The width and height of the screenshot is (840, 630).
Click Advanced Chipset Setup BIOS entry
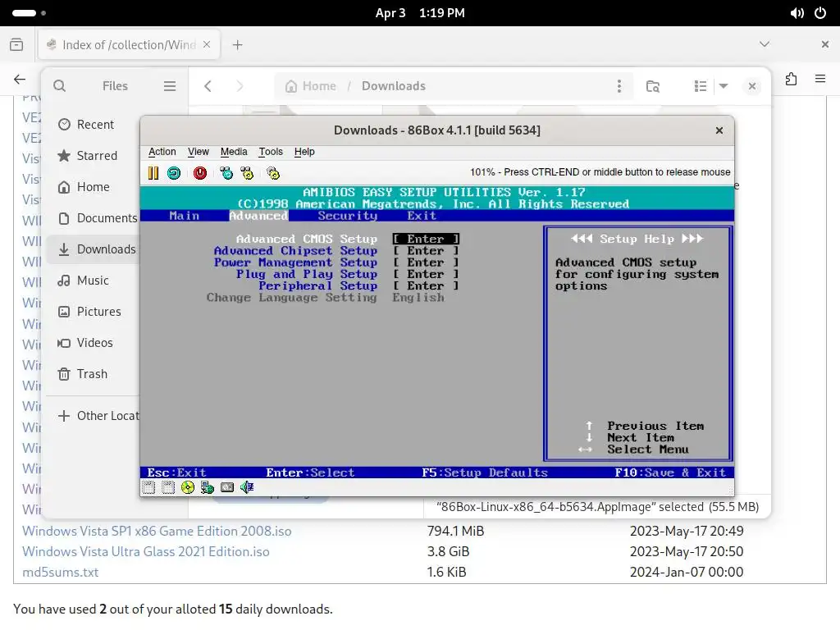295,251
